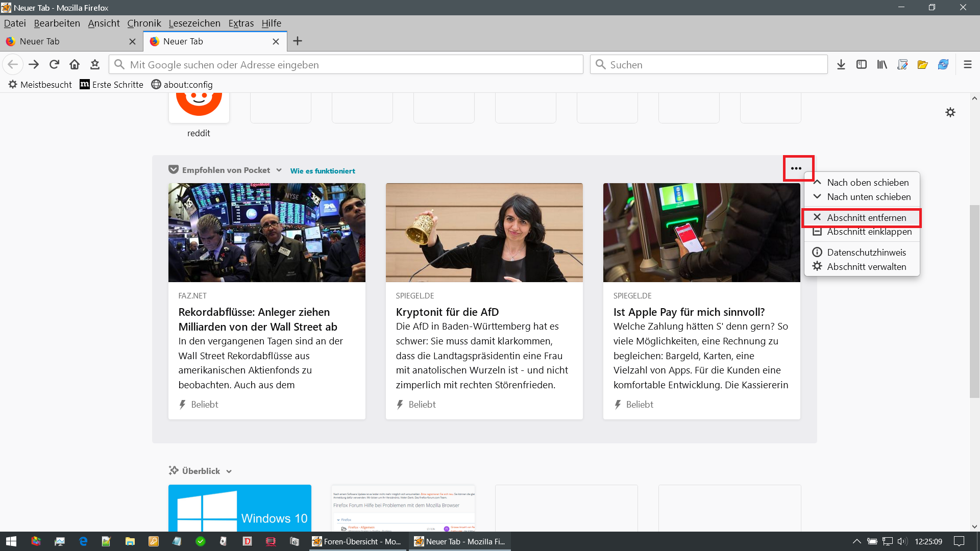Open about:config bookmark
980x551 pixels.
click(x=182, y=85)
